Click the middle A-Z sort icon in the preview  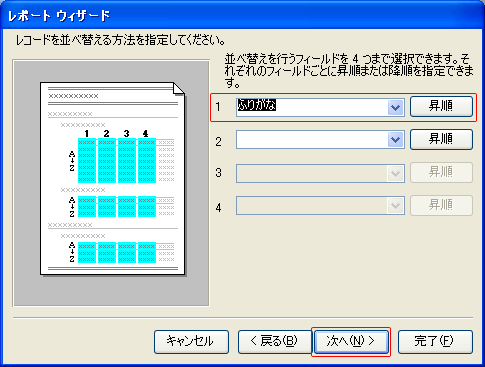point(72,207)
